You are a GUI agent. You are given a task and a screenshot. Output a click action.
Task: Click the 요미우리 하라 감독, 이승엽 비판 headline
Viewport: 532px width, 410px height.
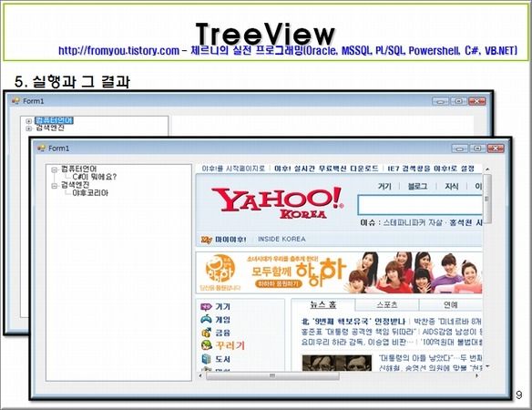358,342
